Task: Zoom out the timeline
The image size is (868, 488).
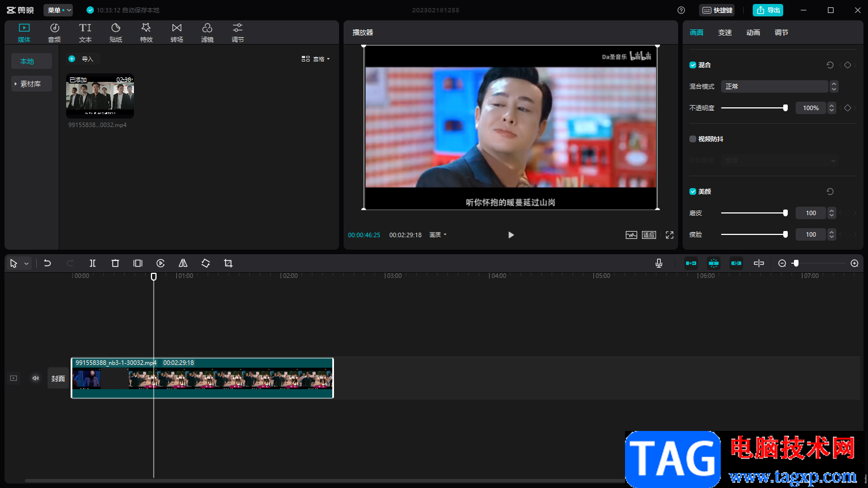Action: [x=782, y=263]
